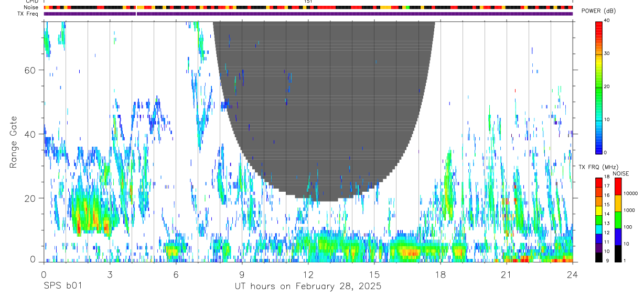Click the '10000' tick on NOISE scale

pyautogui.click(x=631, y=193)
